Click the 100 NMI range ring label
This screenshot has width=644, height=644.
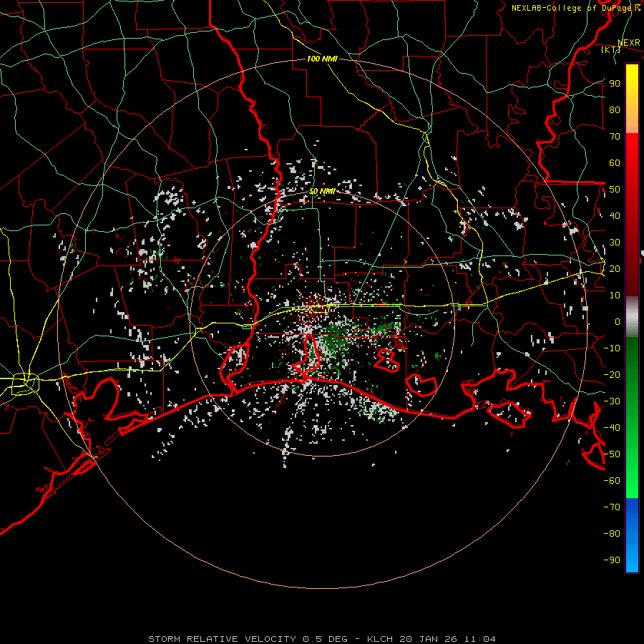pyautogui.click(x=322, y=59)
